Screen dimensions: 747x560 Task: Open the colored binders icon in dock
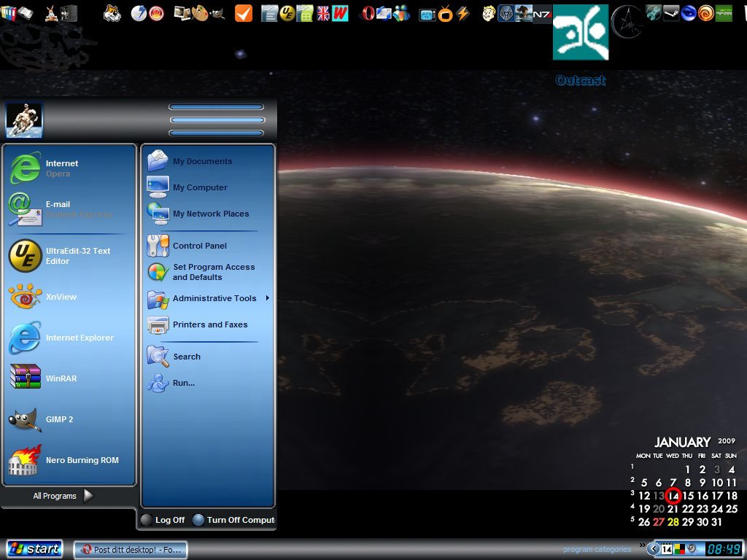pos(9,13)
